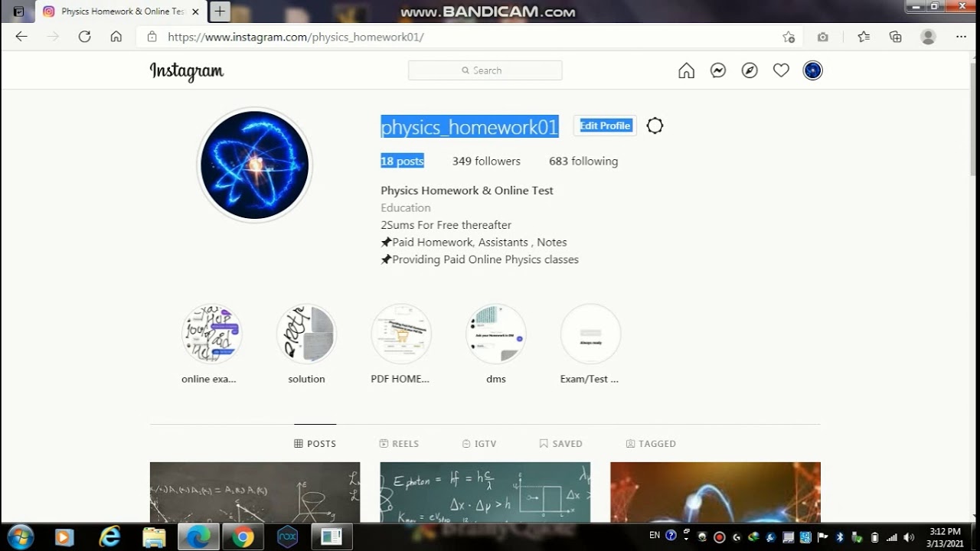View the 683 following list
This screenshot has width=980, height=551.
point(583,161)
